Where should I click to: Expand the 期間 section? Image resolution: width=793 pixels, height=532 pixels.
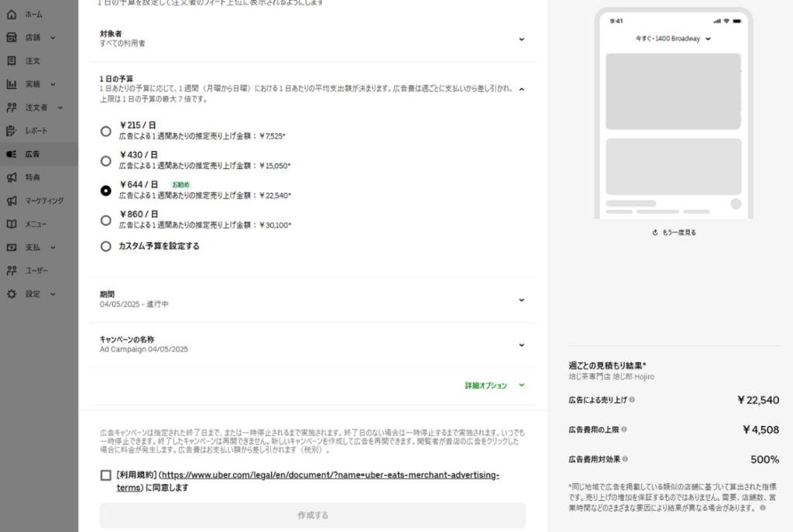[x=522, y=300]
